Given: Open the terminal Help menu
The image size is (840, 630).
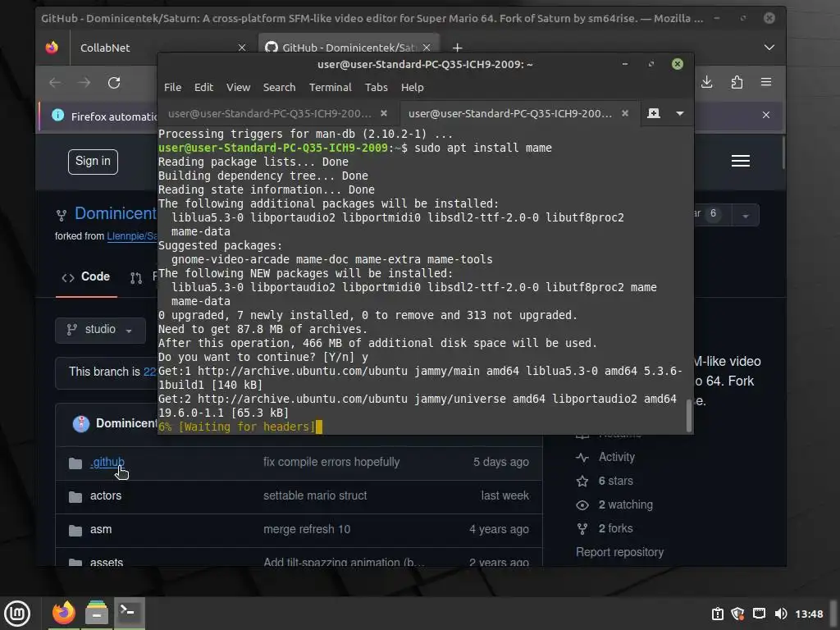Looking at the screenshot, I should pyautogui.click(x=412, y=87).
